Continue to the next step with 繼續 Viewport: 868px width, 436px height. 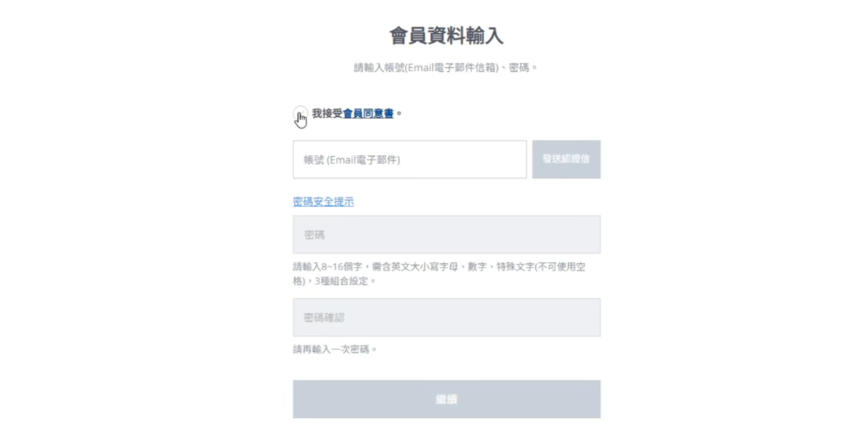coord(447,399)
